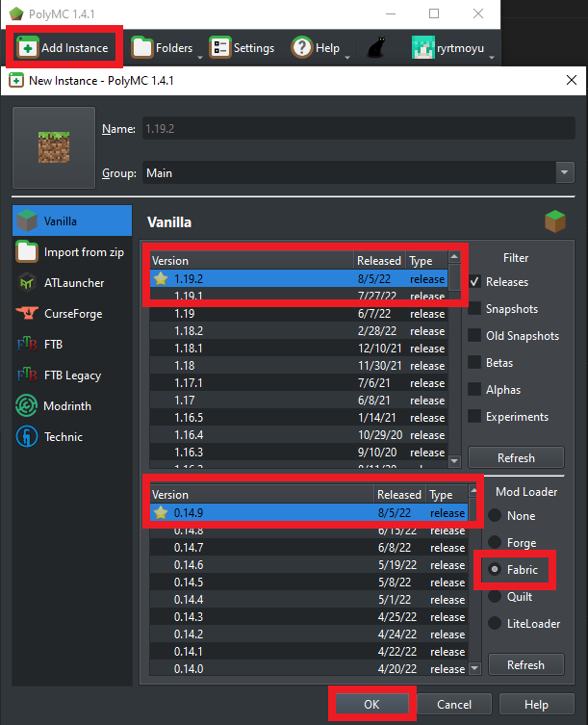This screenshot has height=725, width=588.
Task: Select the LiteLoader radio button
Action: pos(495,623)
